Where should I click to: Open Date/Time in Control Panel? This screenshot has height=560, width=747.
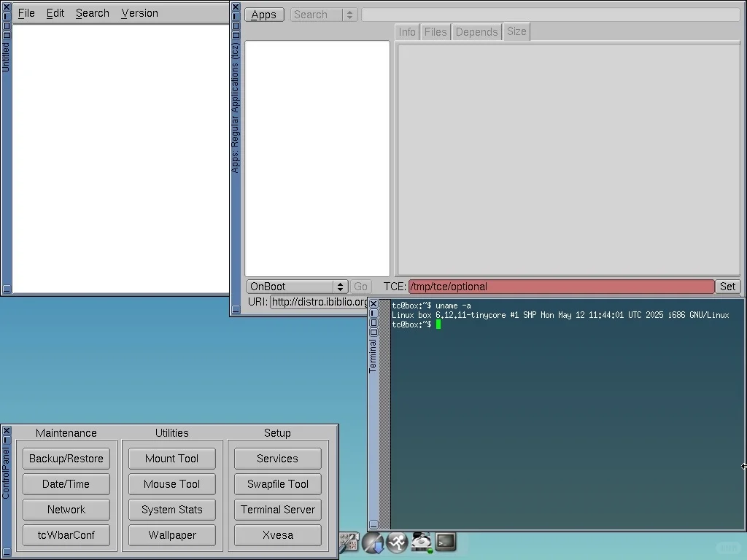pyautogui.click(x=66, y=484)
